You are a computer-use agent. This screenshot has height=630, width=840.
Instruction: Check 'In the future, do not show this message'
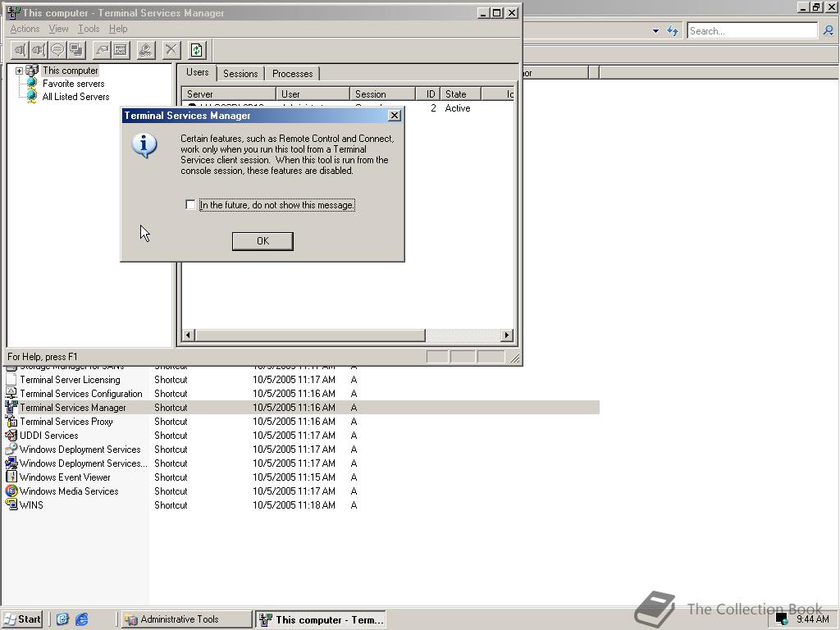(190, 204)
